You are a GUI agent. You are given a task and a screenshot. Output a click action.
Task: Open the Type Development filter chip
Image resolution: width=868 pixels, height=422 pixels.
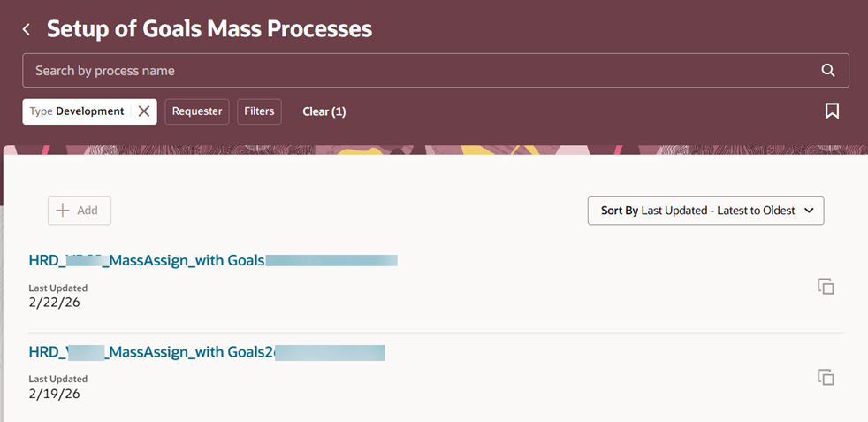pyautogui.click(x=77, y=111)
